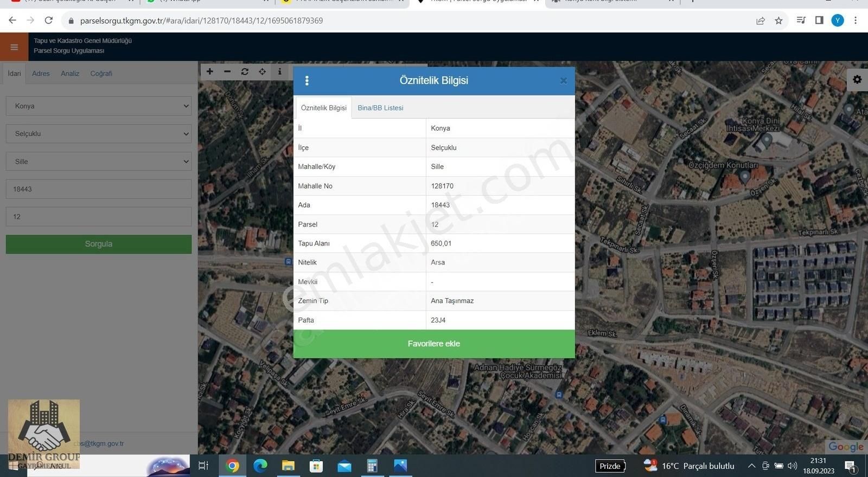Click Adnan Hadiye Sürmegöz Çocuk Akademisi label

click(518, 371)
